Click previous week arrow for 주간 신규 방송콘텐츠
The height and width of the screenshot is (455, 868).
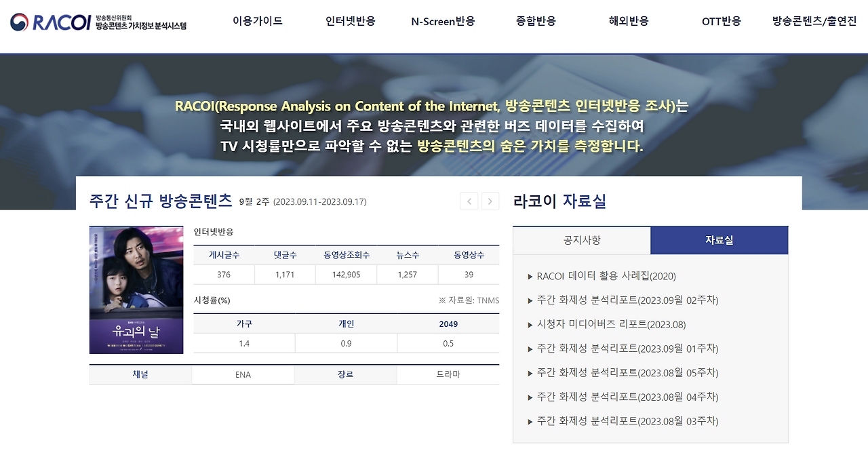469,201
